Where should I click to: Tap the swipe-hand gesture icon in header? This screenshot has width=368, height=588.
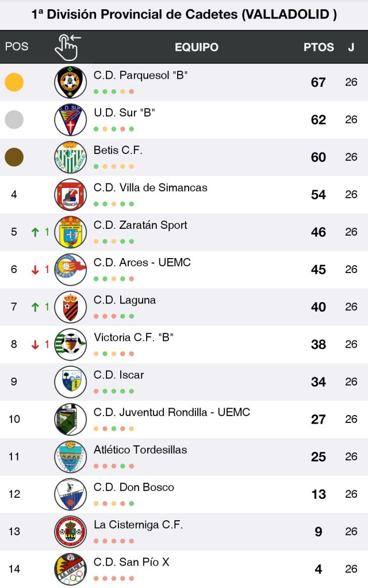(67, 47)
